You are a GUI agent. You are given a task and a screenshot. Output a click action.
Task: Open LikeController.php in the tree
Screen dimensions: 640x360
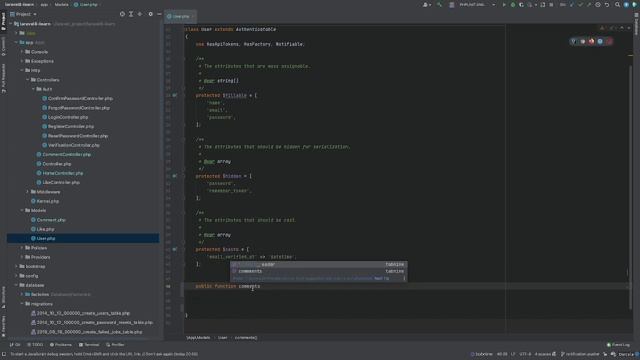click(x=61, y=182)
